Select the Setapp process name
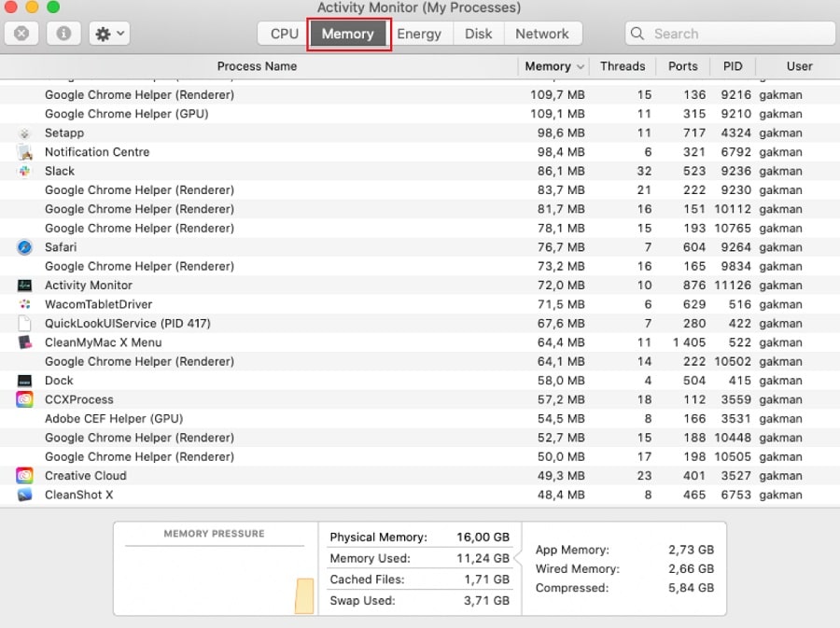Image resolution: width=840 pixels, height=628 pixels. pos(64,133)
